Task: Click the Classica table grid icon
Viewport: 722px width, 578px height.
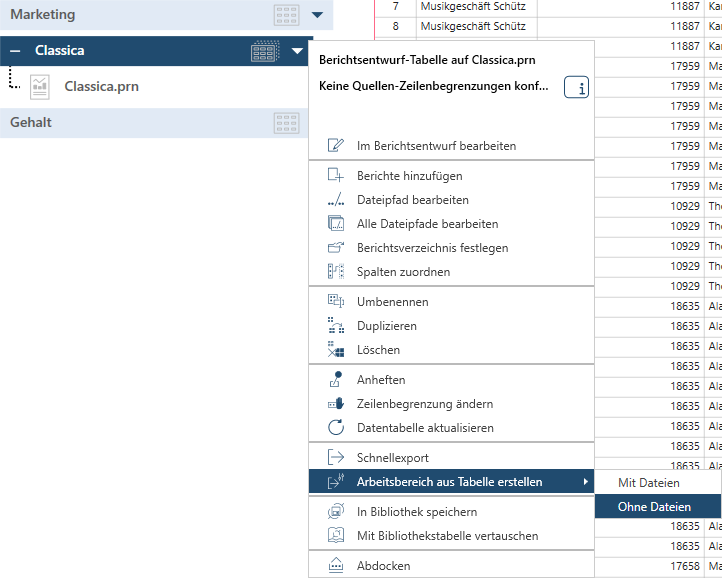Action: [x=264, y=51]
